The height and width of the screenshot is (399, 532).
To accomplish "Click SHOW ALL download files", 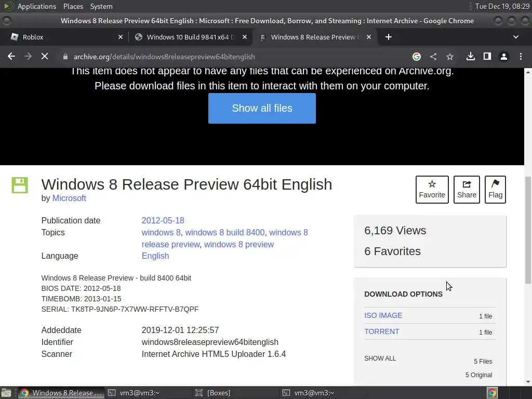I will [380, 358].
